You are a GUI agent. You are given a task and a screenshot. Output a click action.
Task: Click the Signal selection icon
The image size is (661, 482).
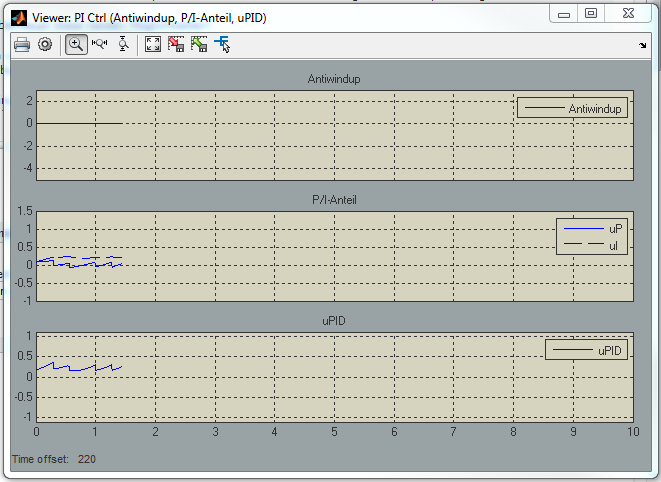click(222, 44)
